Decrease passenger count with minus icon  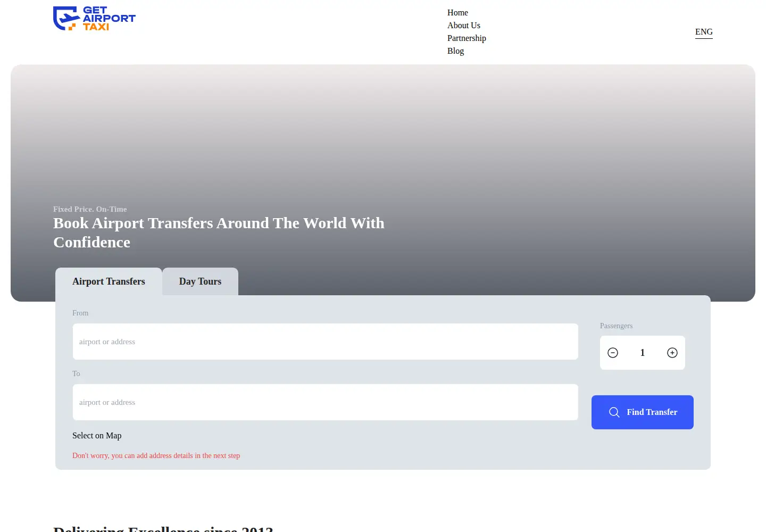click(x=613, y=353)
